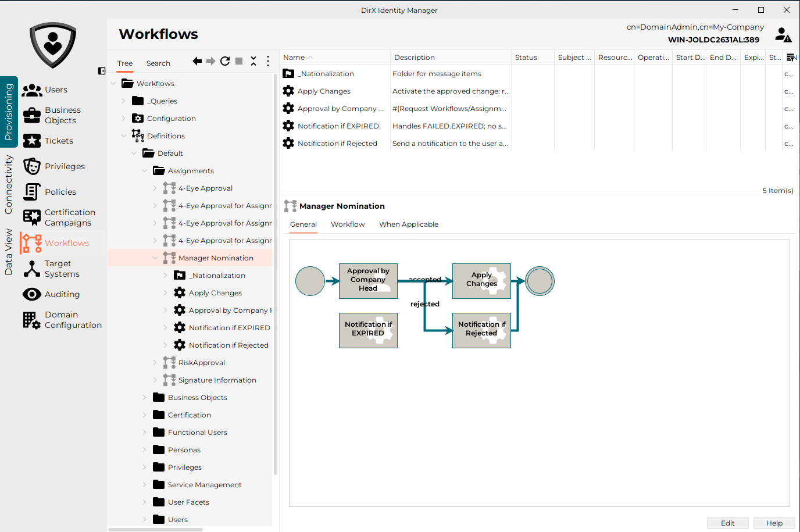Click the Workflows sidebar icon
The height and width of the screenshot is (532, 800).
(x=31, y=243)
